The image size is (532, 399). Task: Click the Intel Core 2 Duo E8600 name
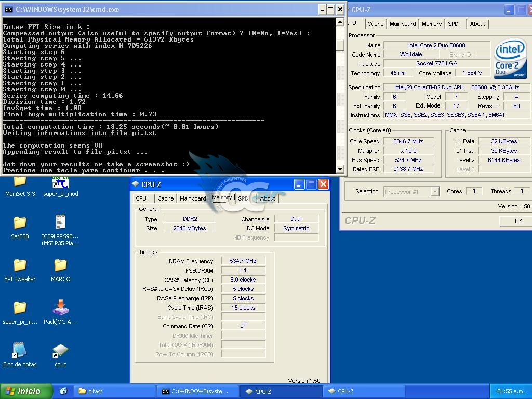[436, 45]
